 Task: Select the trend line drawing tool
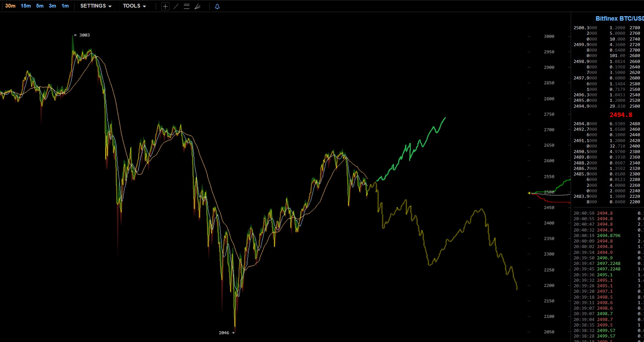pyautogui.click(x=176, y=6)
